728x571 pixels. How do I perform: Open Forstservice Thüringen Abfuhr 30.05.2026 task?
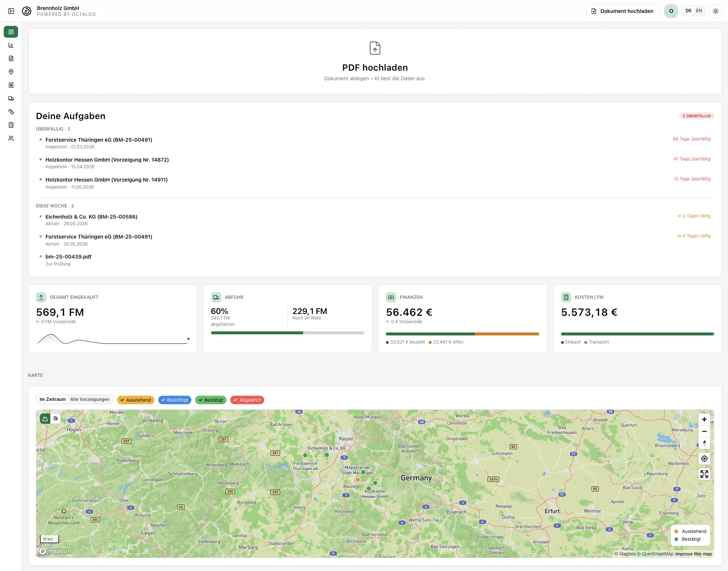pyautogui.click(x=375, y=240)
